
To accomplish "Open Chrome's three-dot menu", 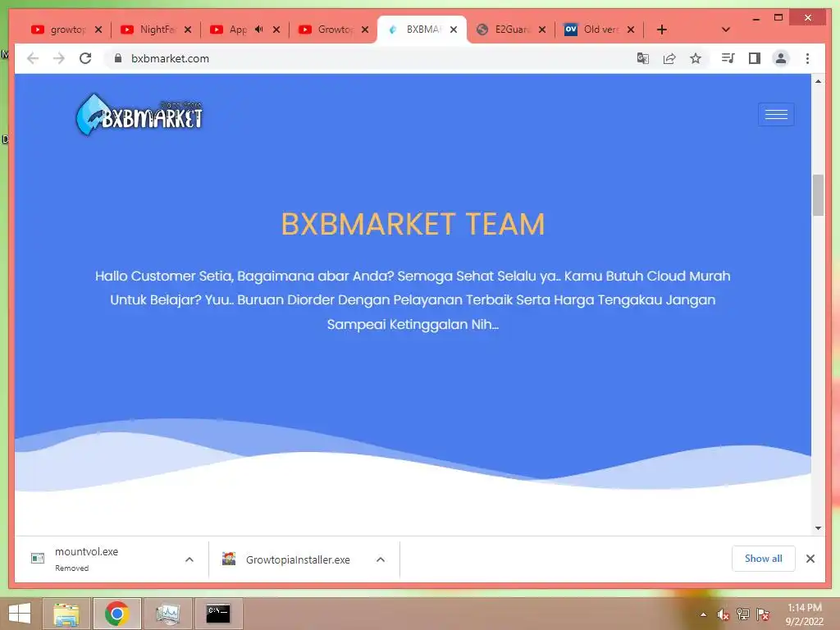I will point(807,58).
